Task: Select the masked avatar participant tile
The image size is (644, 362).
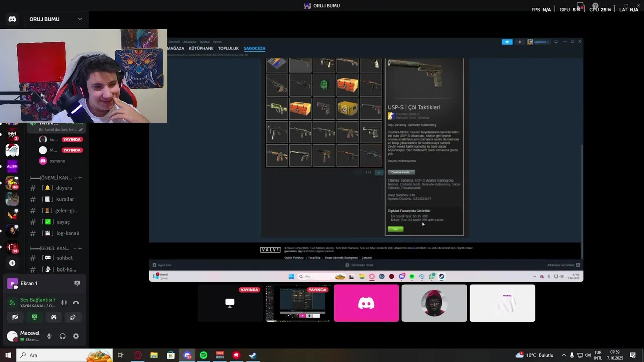Action: pyautogui.click(x=434, y=303)
